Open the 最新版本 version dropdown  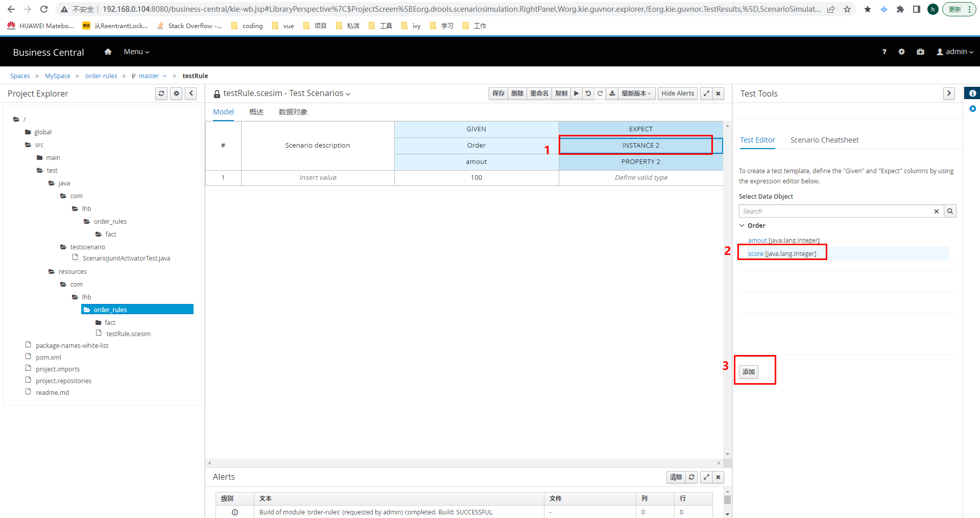636,93
